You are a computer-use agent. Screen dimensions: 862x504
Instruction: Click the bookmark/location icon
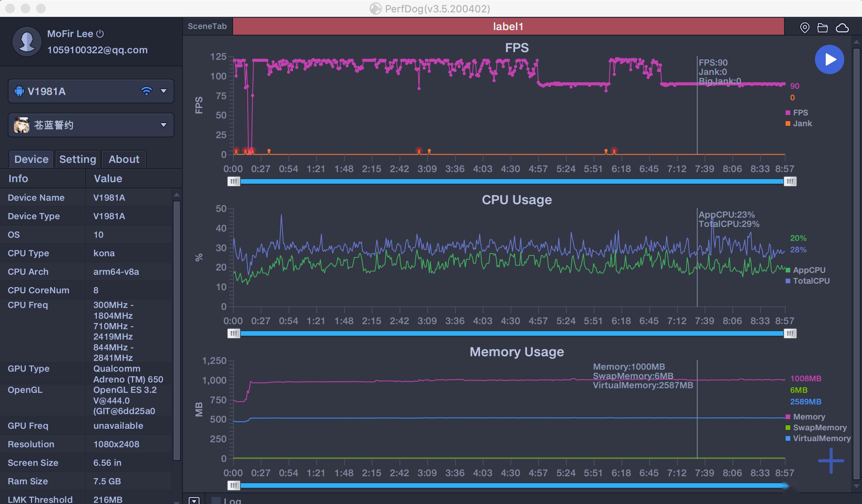tap(804, 26)
